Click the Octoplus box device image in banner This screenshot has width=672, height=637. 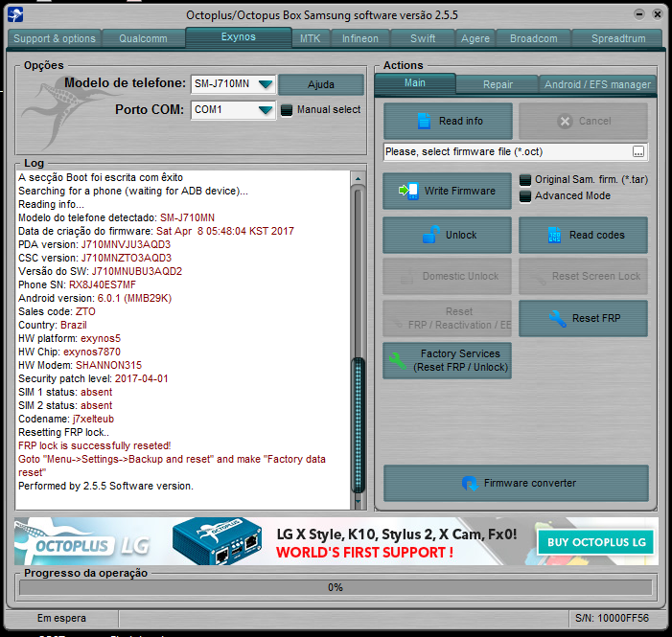(x=217, y=541)
